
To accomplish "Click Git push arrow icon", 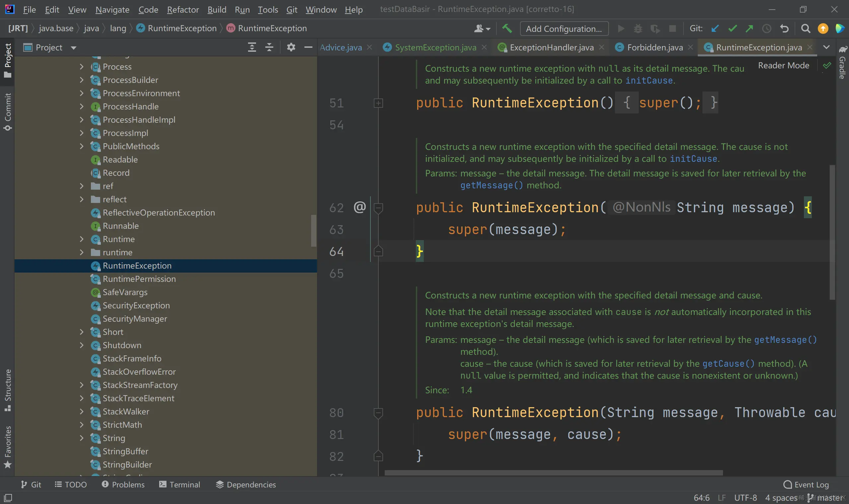I will (x=749, y=29).
